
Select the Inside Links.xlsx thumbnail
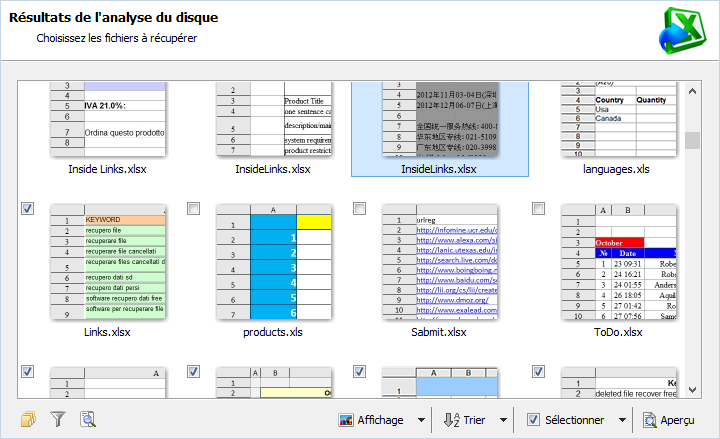tap(107, 119)
